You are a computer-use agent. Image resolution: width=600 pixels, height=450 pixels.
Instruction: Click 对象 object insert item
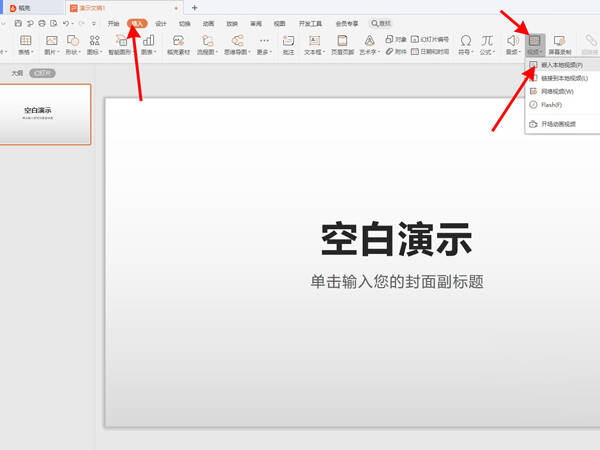(396, 39)
